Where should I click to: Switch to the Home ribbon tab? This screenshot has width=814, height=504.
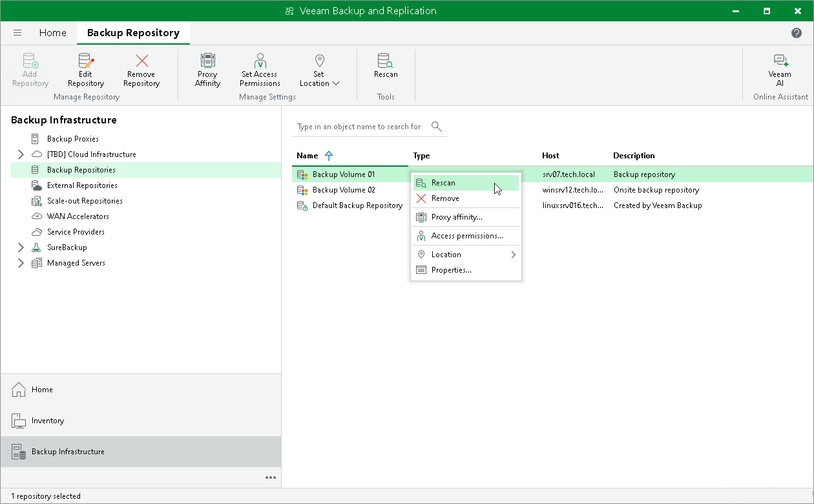(x=52, y=32)
